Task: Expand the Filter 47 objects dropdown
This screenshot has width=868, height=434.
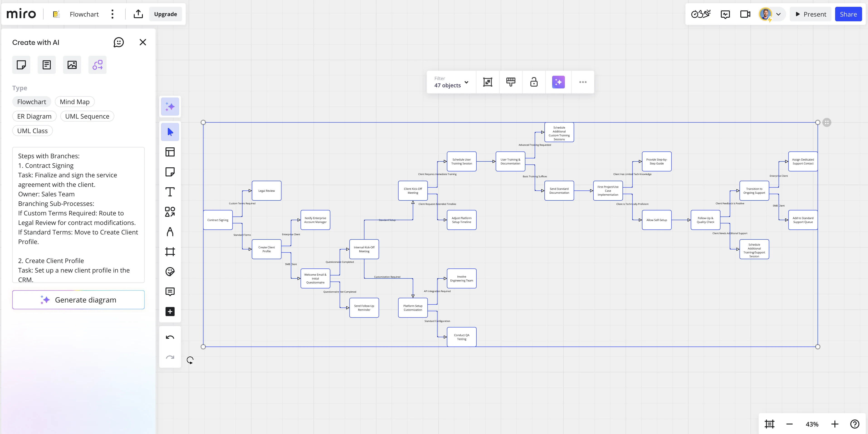Action: 451,82
